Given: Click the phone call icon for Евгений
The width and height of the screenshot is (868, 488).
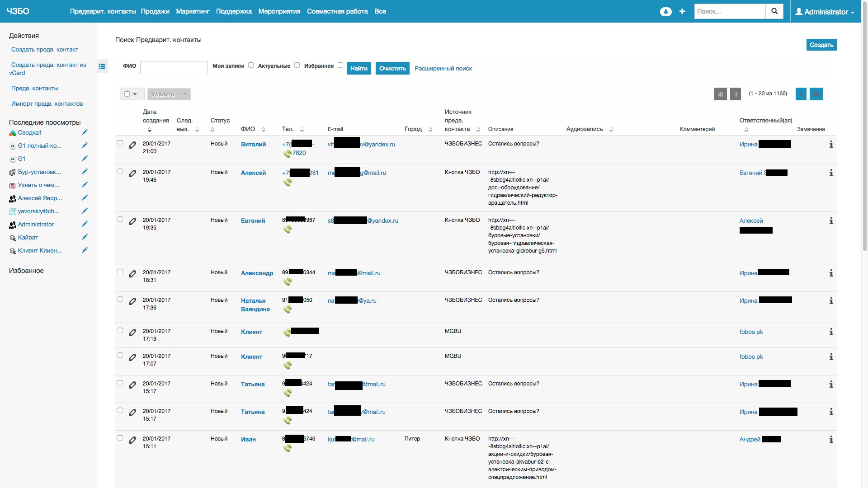Looking at the screenshot, I should pyautogui.click(x=288, y=230).
